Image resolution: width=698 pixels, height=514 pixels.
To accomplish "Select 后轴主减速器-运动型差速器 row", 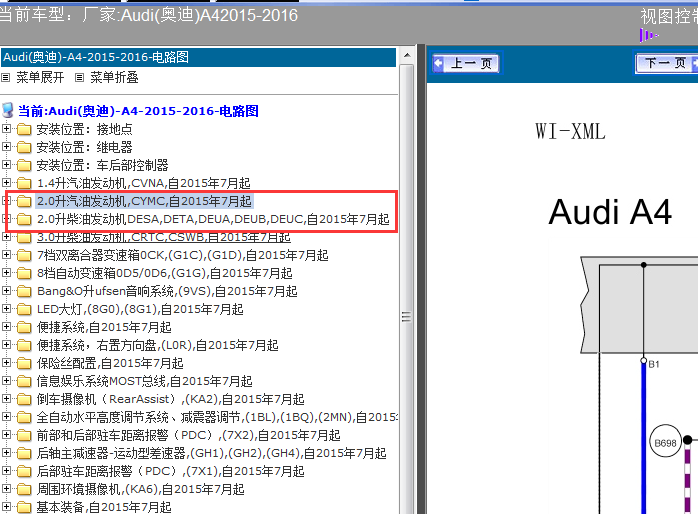I will 211,453.
